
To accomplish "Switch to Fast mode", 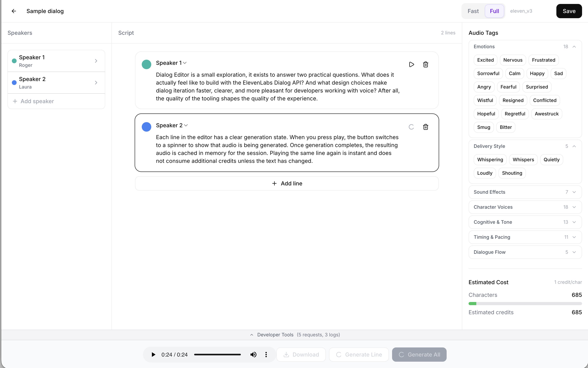I will [473, 11].
